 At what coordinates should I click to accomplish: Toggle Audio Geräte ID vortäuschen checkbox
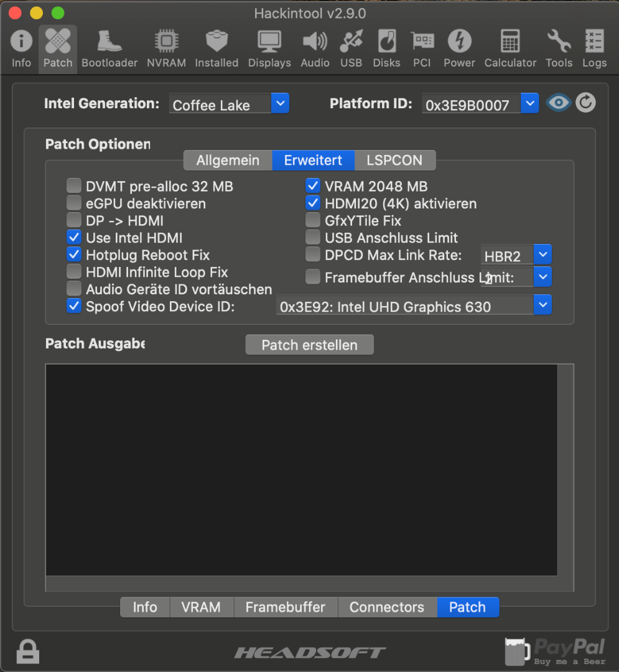pyautogui.click(x=73, y=289)
